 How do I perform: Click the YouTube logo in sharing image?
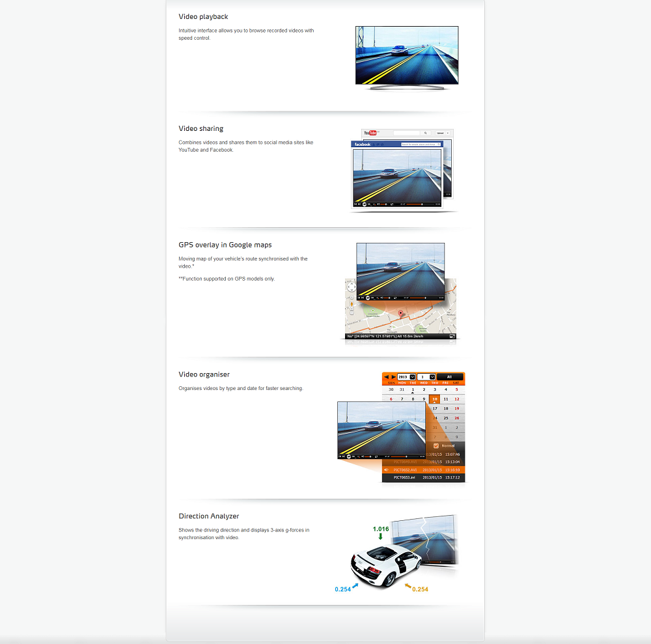coord(370,132)
